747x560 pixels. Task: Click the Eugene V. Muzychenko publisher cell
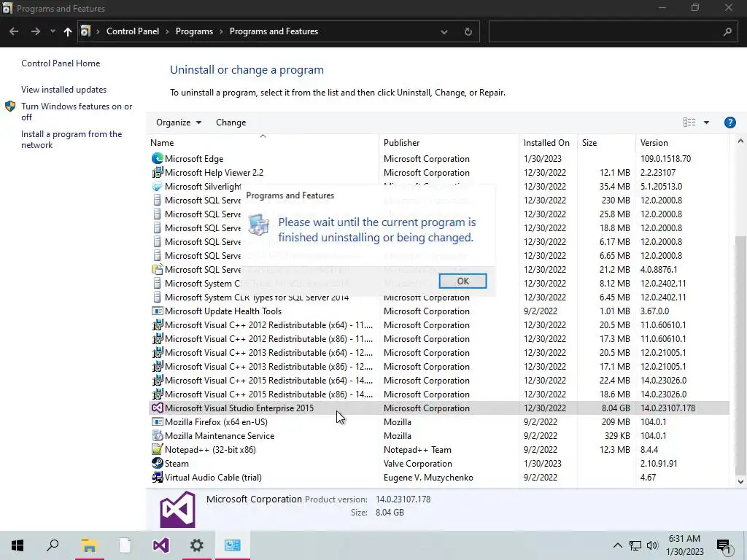[x=428, y=477]
